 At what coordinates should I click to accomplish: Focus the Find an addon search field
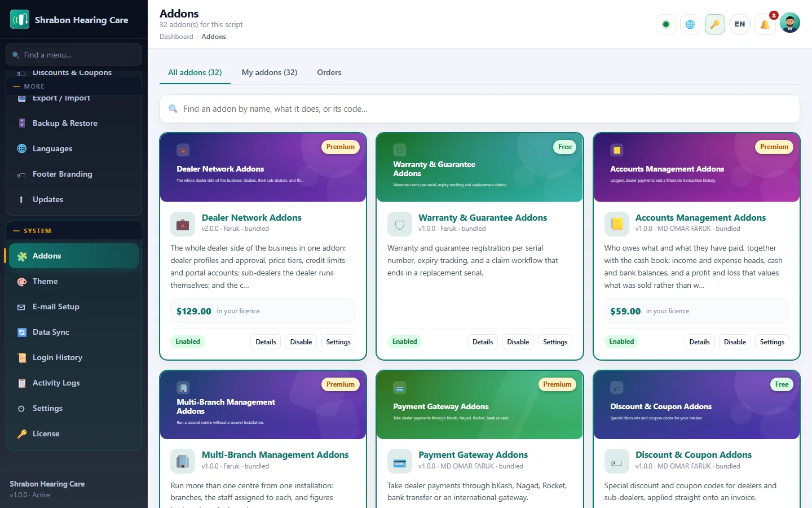coord(480,109)
